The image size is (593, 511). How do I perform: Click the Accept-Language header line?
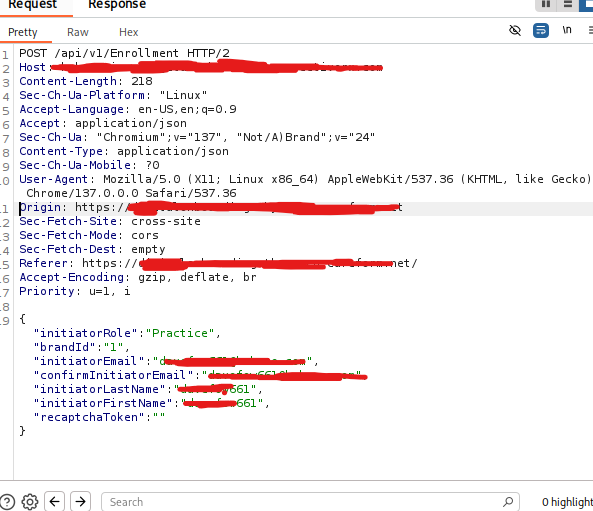tap(128, 109)
